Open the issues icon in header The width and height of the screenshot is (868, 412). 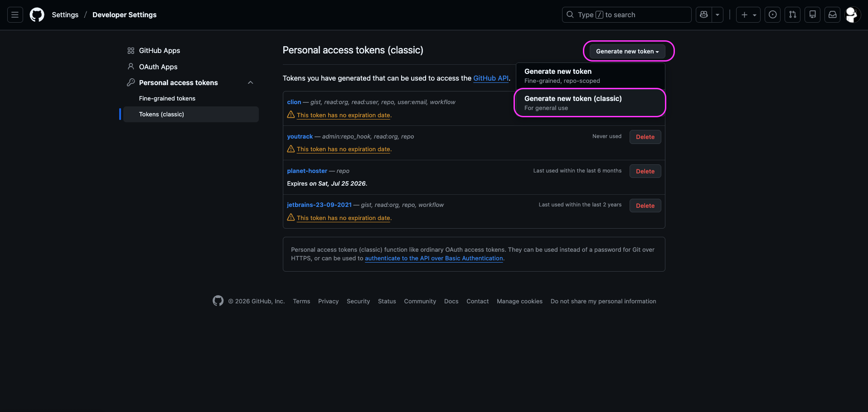(x=773, y=15)
